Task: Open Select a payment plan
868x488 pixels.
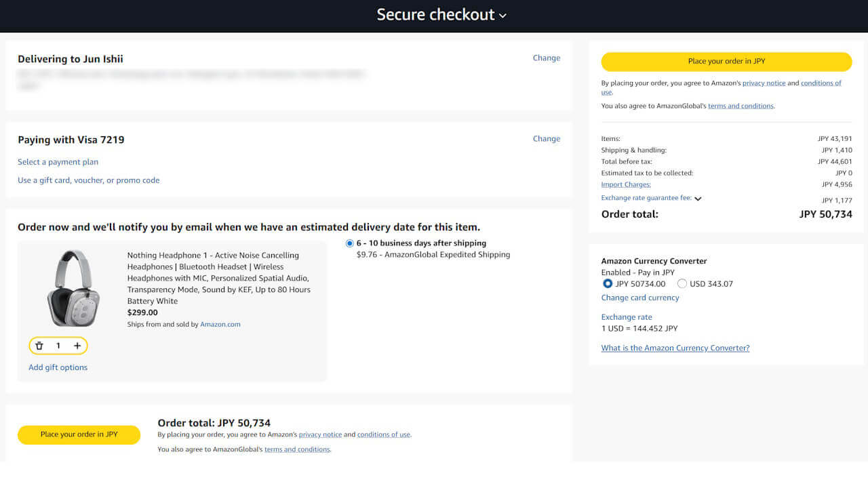Action: tap(58, 162)
